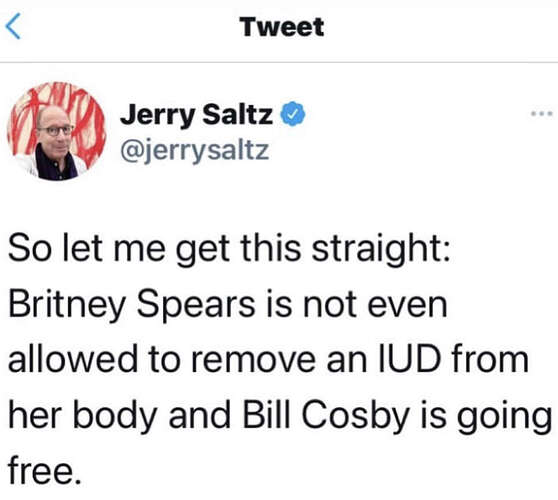Go back using the blue arrow
This screenshot has height=500, width=558.
pos(14,26)
